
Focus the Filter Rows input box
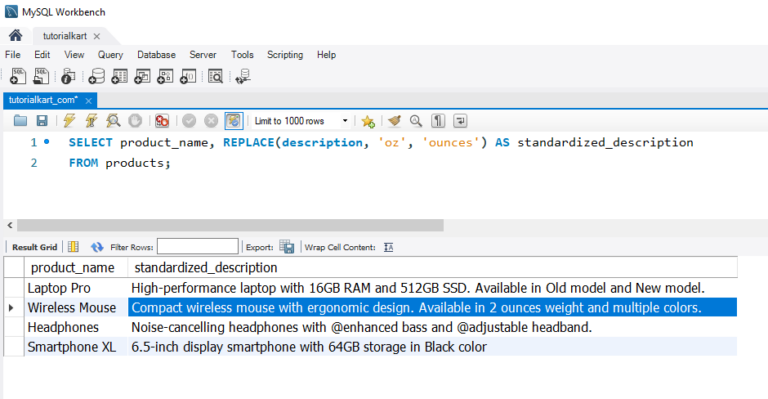click(x=197, y=247)
